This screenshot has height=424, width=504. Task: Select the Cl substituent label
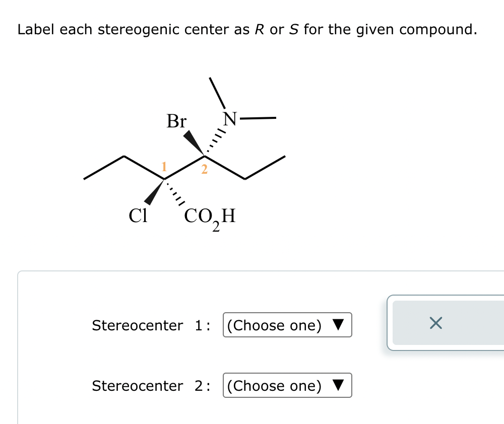[138, 216]
